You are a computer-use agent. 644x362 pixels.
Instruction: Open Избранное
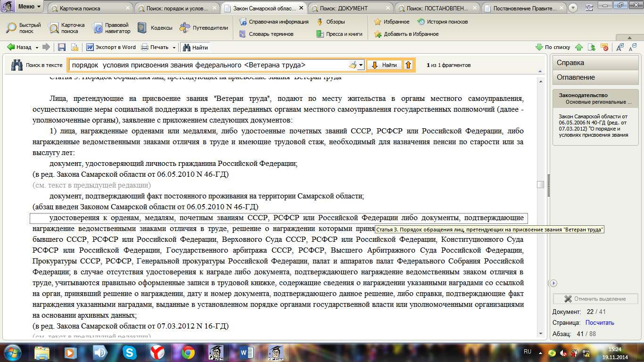pos(392,22)
